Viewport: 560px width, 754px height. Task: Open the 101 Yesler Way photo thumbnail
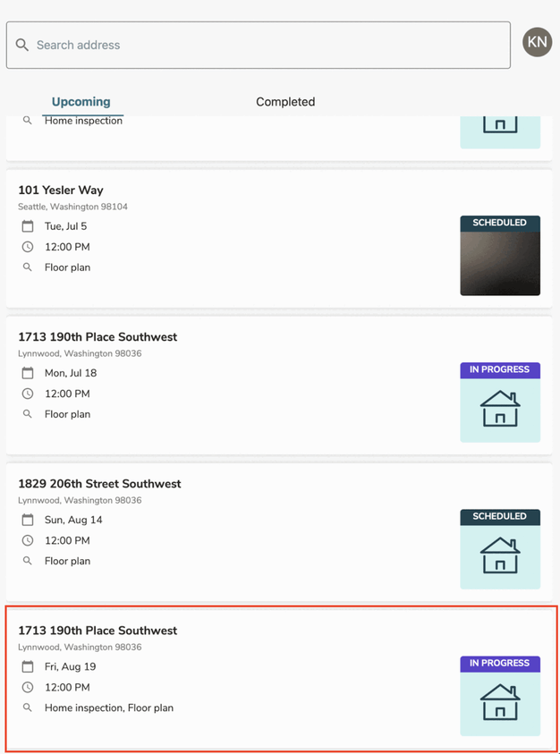coord(500,262)
